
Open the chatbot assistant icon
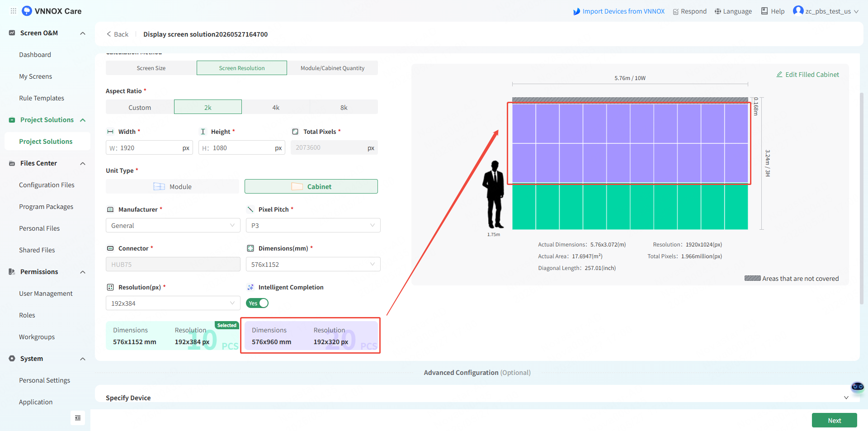coord(858,387)
